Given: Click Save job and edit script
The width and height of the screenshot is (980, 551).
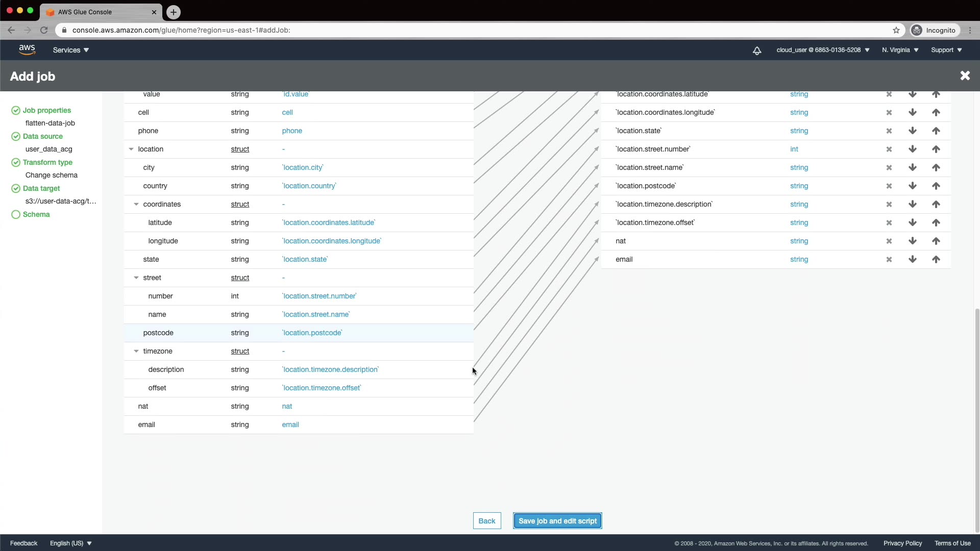Looking at the screenshot, I should (557, 521).
